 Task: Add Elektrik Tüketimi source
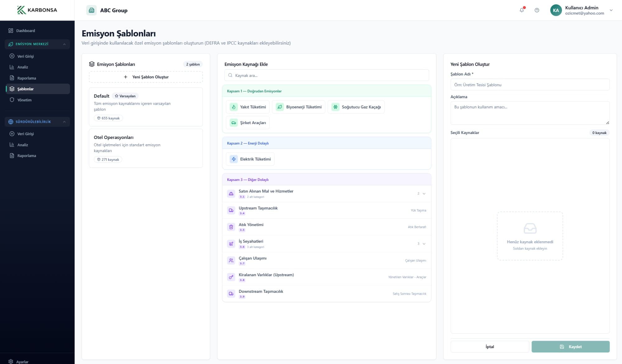pos(250,159)
